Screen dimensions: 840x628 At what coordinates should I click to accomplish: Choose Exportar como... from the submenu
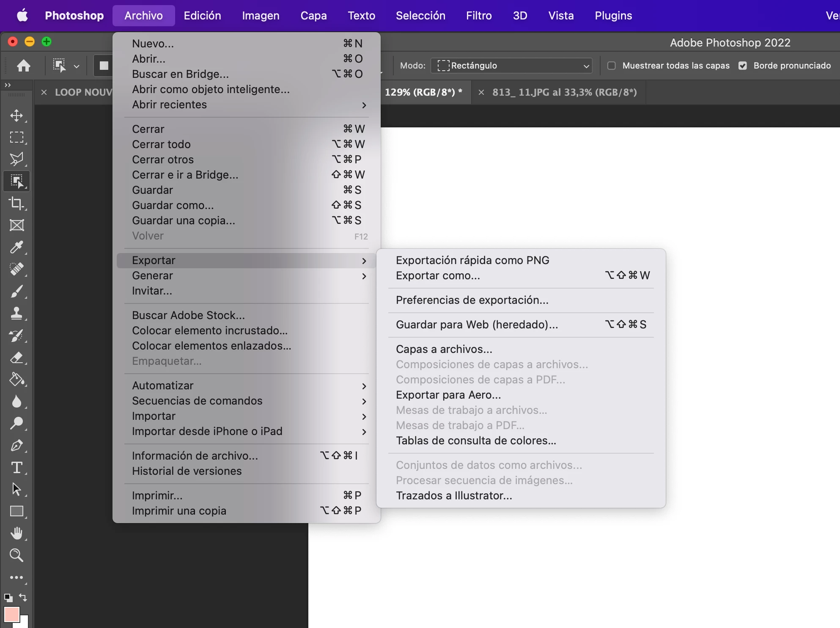pyautogui.click(x=438, y=275)
